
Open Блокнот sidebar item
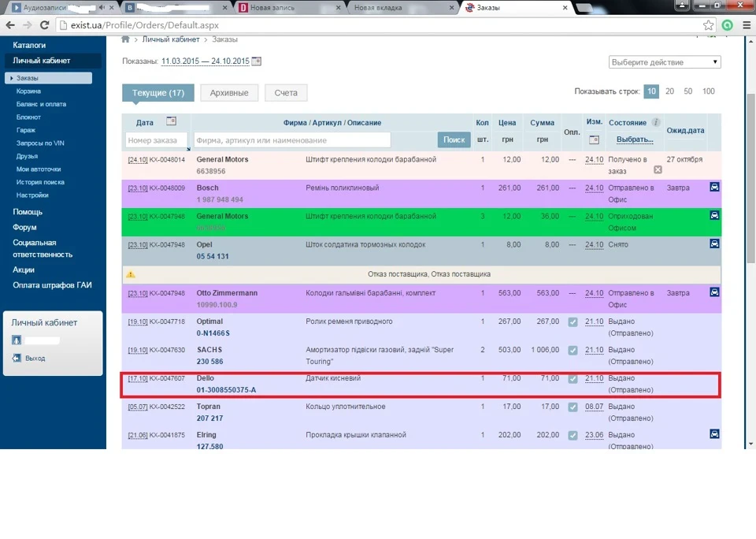click(28, 117)
